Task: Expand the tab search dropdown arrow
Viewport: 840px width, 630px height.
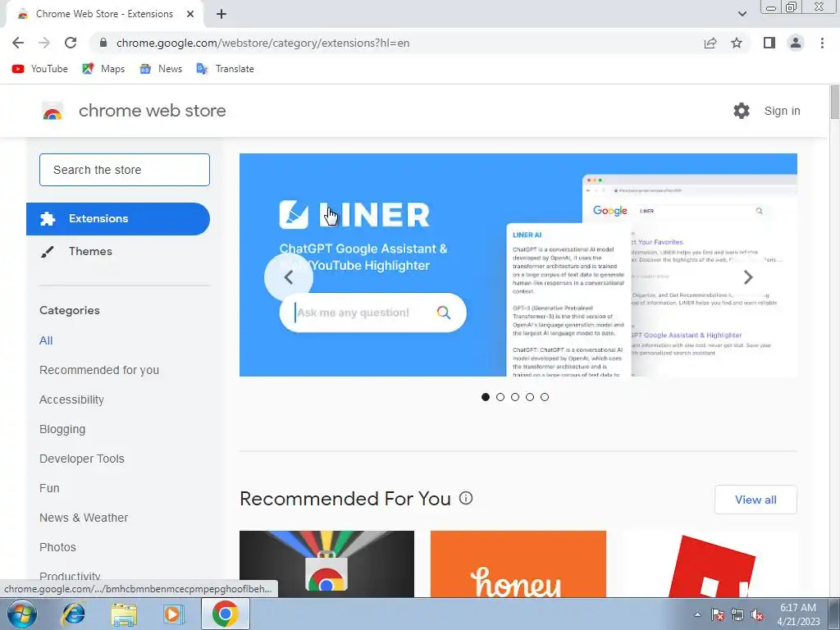Action: (x=742, y=14)
